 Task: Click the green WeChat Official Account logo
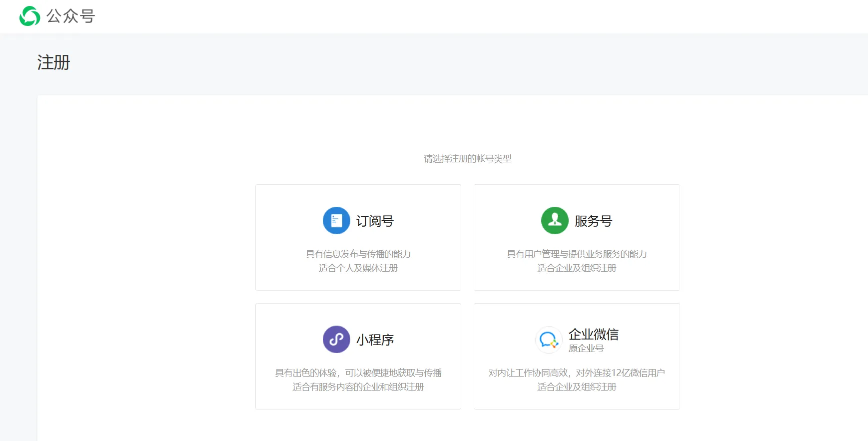29,16
